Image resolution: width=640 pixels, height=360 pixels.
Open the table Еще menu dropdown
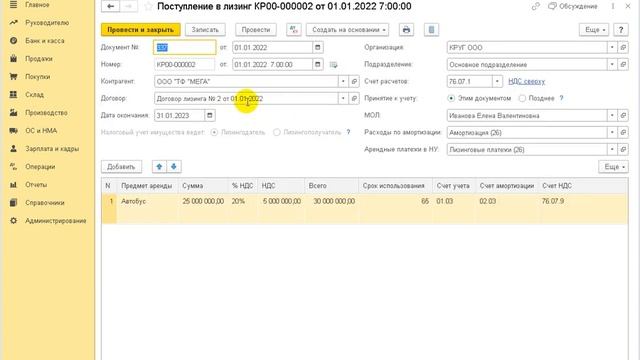coord(613,167)
